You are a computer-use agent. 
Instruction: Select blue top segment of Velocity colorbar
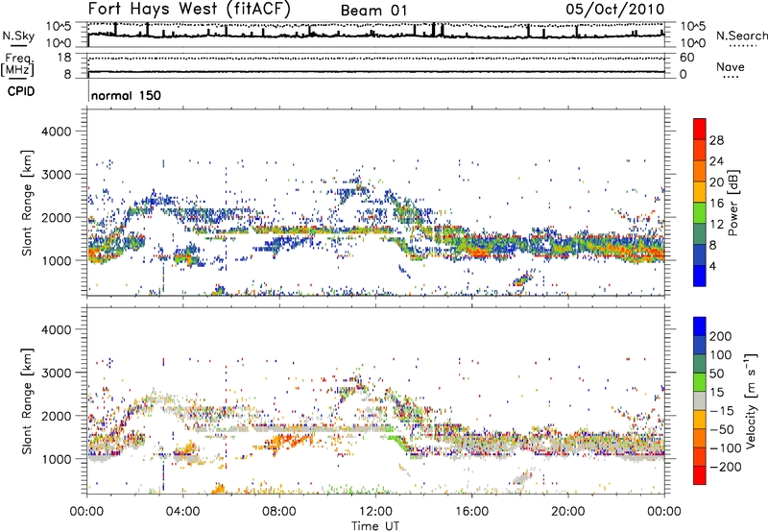(x=700, y=326)
